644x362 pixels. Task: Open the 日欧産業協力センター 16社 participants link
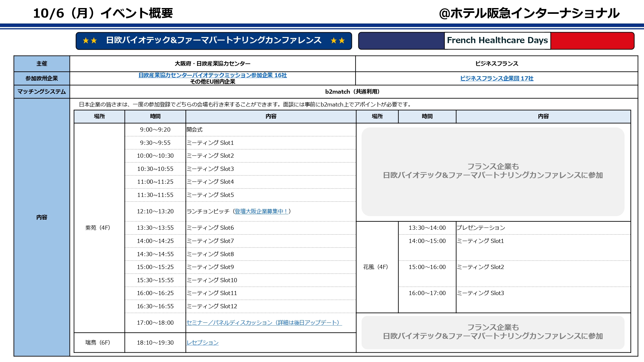coord(212,75)
